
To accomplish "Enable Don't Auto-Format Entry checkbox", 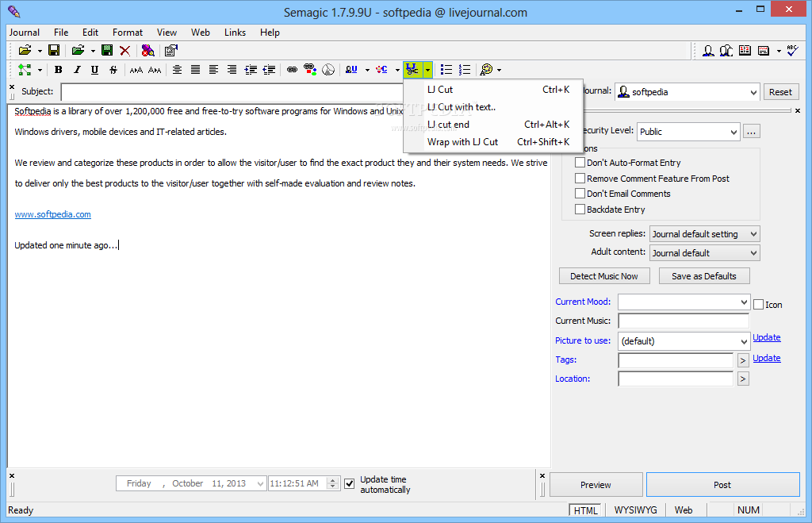I will [x=580, y=162].
